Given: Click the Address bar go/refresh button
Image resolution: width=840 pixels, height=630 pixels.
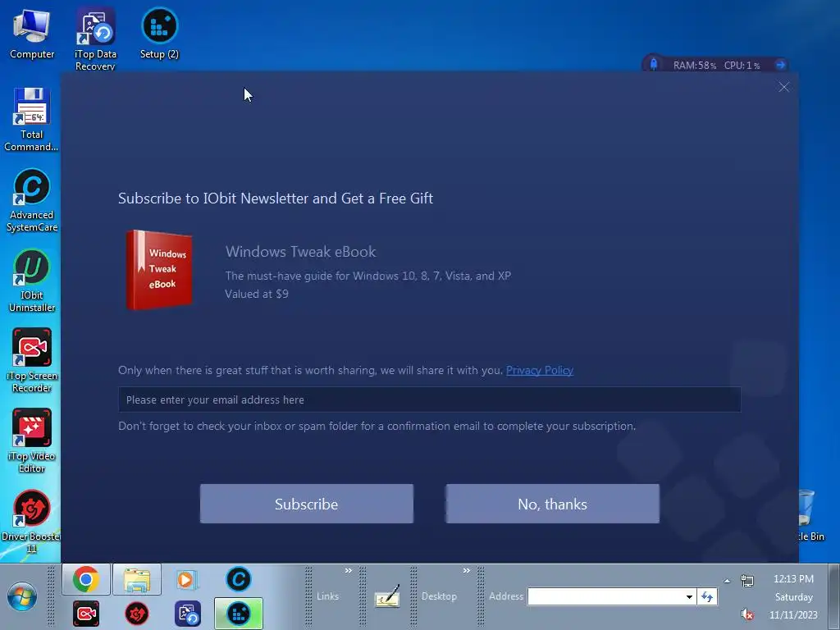Looking at the screenshot, I should click(x=707, y=596).
